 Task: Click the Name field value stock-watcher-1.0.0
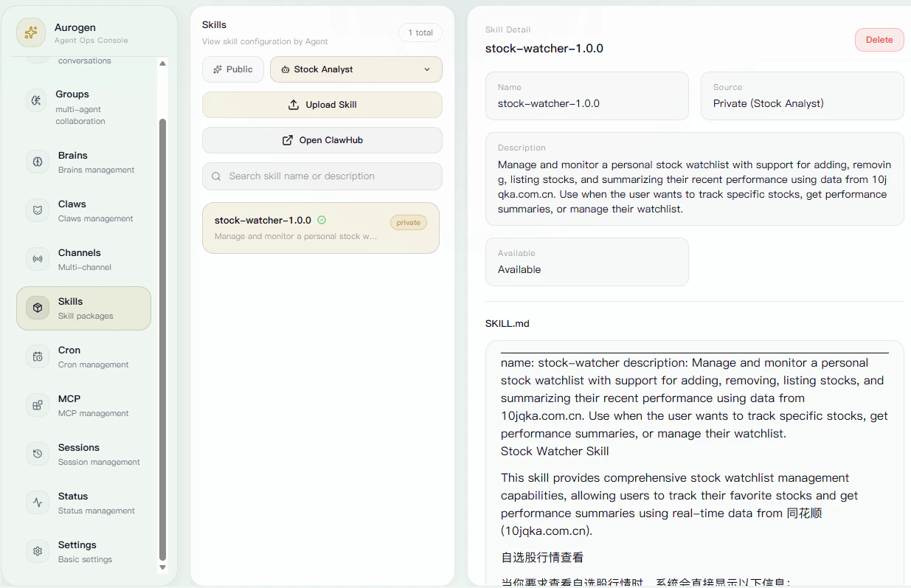click(549, 103)
